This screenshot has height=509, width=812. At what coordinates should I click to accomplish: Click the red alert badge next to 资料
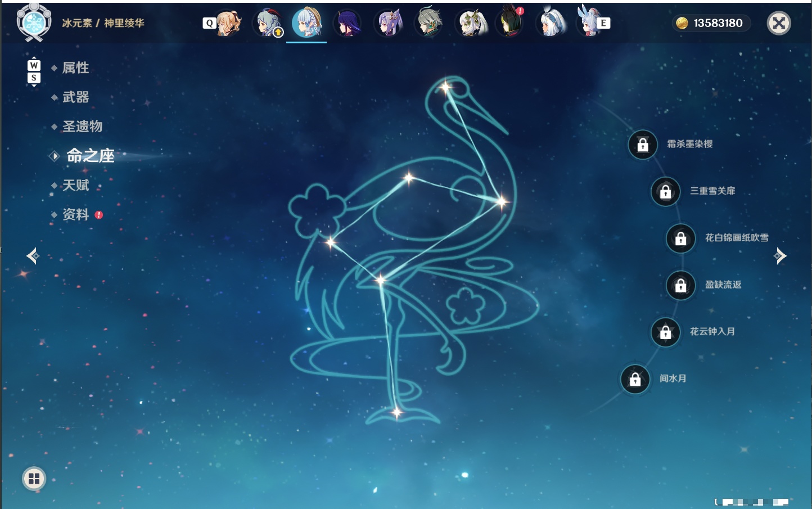pos(99,215)
